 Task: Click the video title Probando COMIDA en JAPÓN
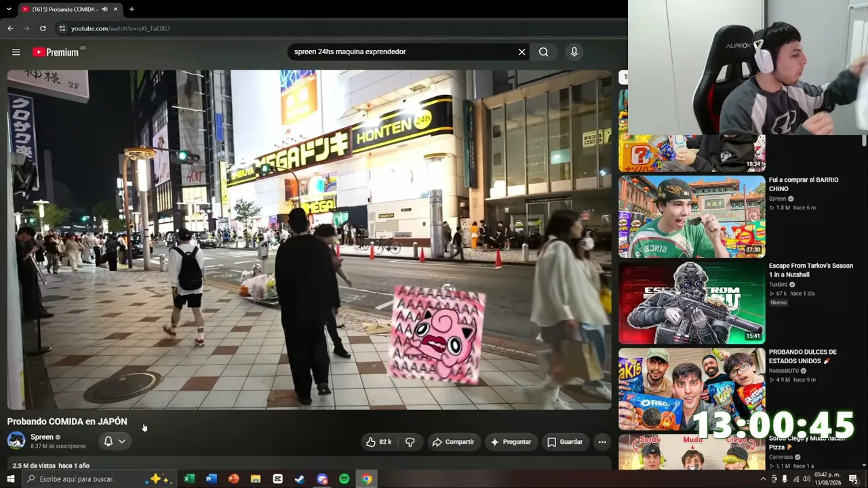click(x=67, y=422)
